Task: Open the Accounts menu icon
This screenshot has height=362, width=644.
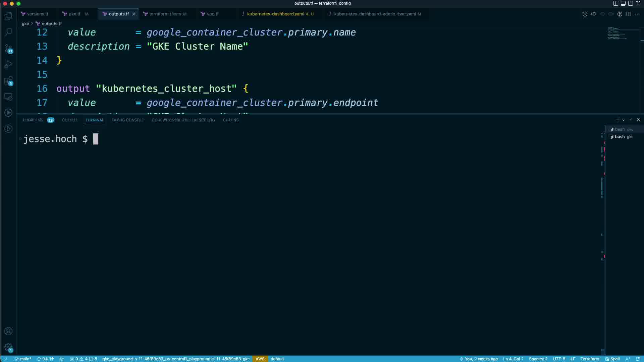Action: click(8, 331)
